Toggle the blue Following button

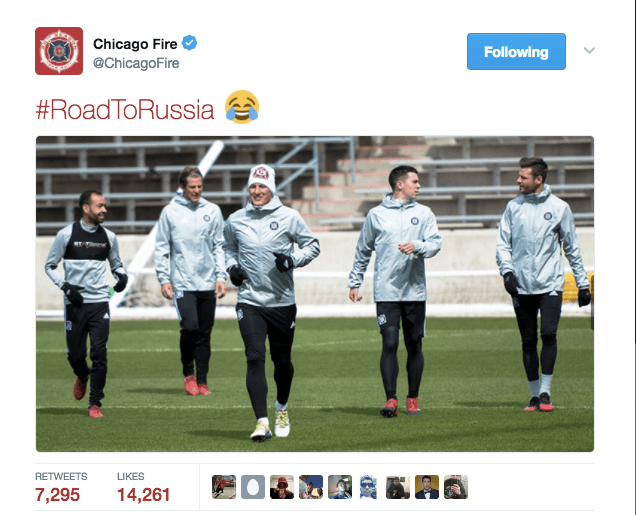(x=516, y=52)
